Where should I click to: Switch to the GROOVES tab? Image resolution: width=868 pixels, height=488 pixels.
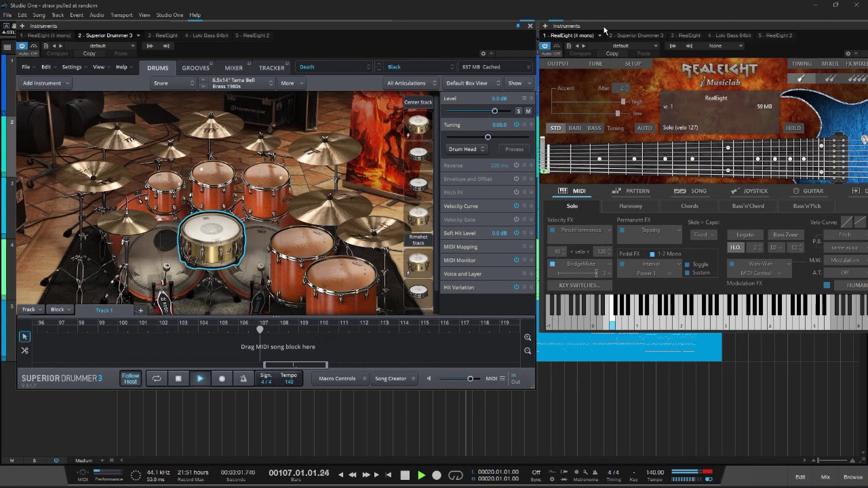pyautogui.click(x=195, y=68)
